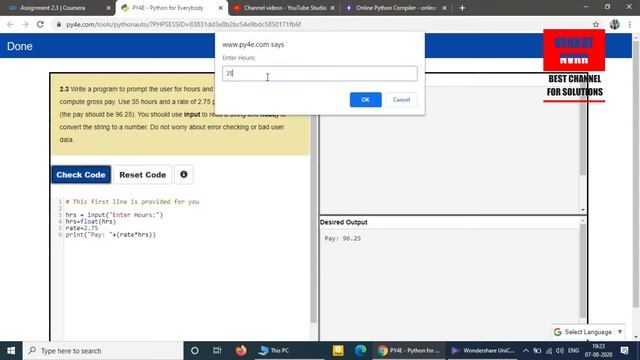Screen dimensions: 640x360
Task: Open the Chrome three-dot menu
Action: 630,24
